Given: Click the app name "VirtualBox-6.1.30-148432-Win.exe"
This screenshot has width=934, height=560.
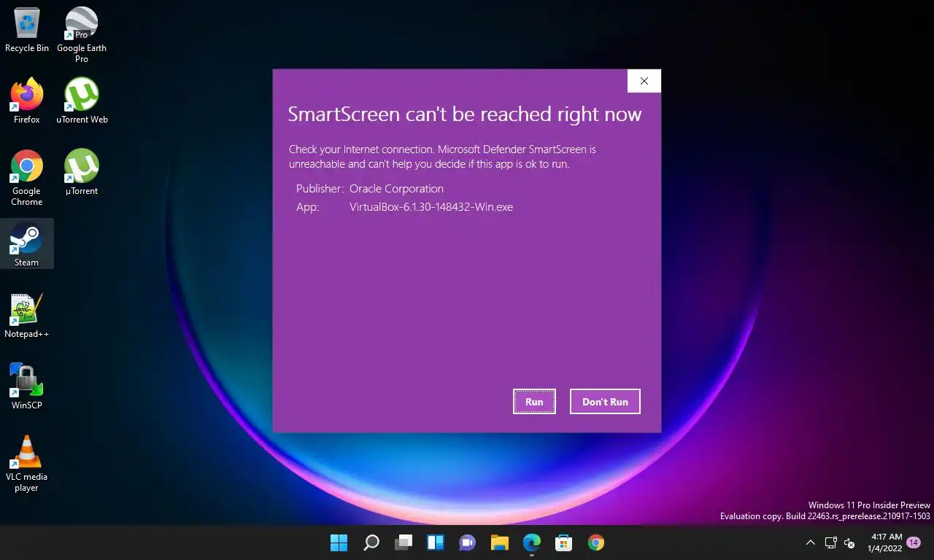Looking at the screenshot, I should click(x=431, y=207).
